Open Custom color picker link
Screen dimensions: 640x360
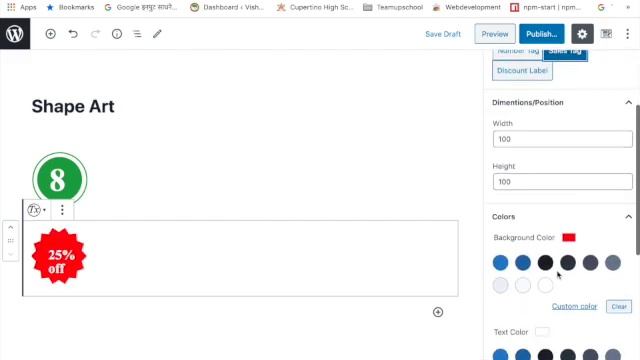tap(574, 306)
